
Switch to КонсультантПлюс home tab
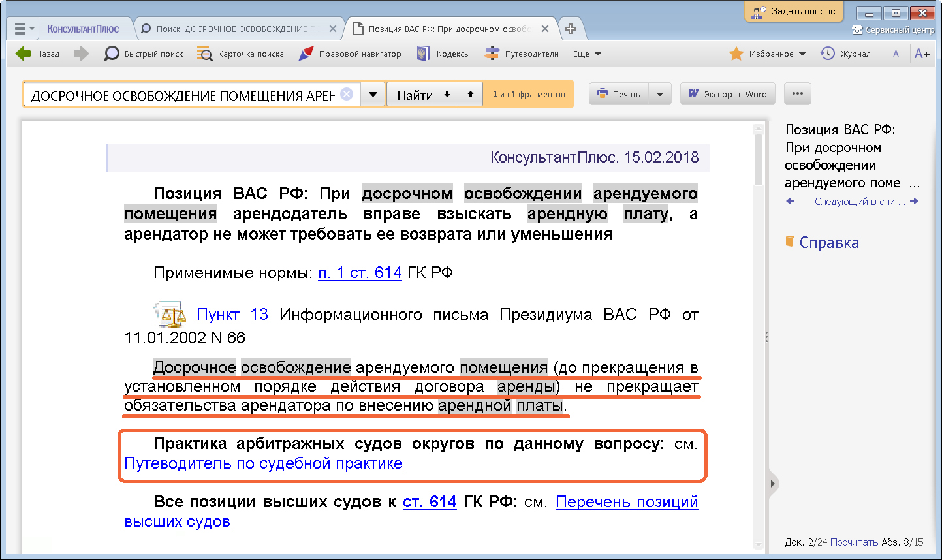pyautogui.click(x=83, y=29)
